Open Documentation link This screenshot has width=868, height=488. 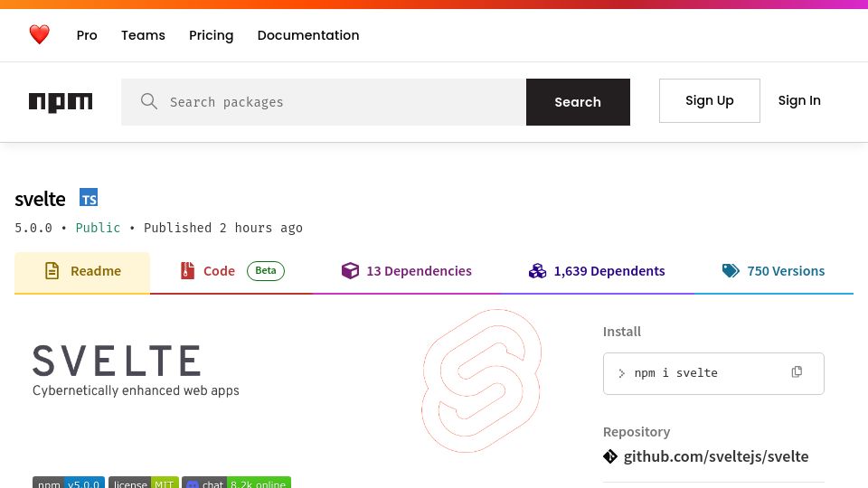(x=308, y=35)
